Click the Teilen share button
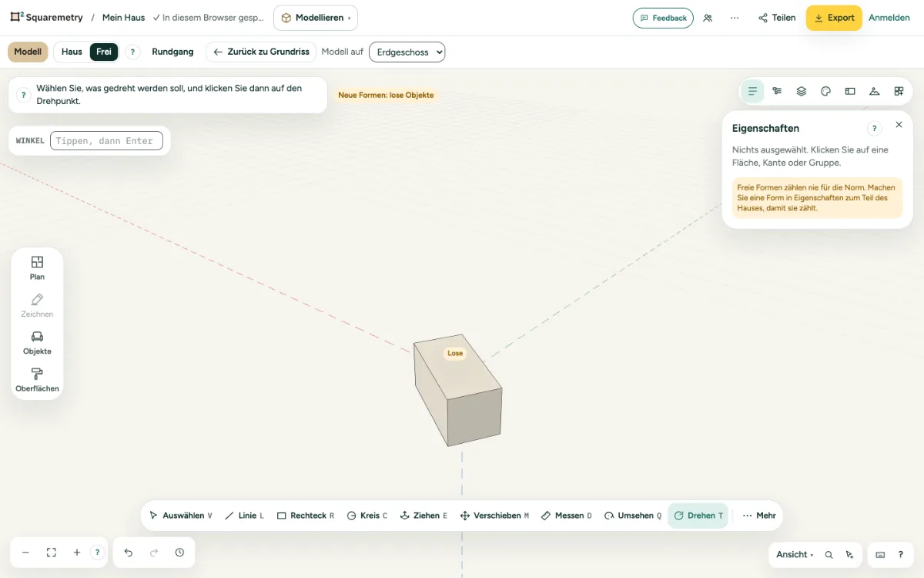 click(x=776, y=18)
